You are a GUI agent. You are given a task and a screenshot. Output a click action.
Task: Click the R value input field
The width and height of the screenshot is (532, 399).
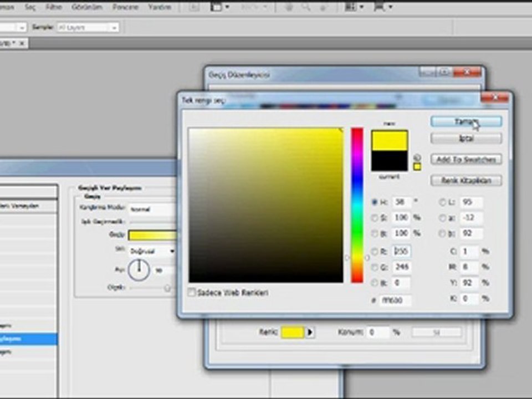(x=401, y=252)
